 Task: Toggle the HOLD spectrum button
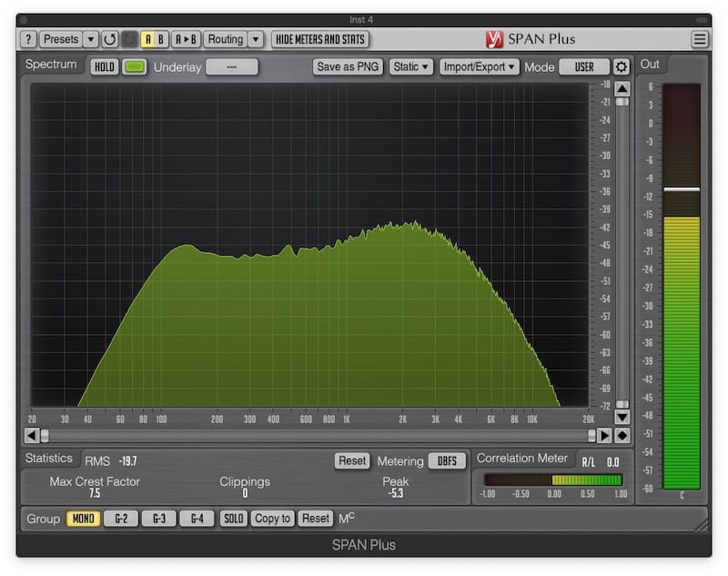pyautogui.click(x=105, y=66)
